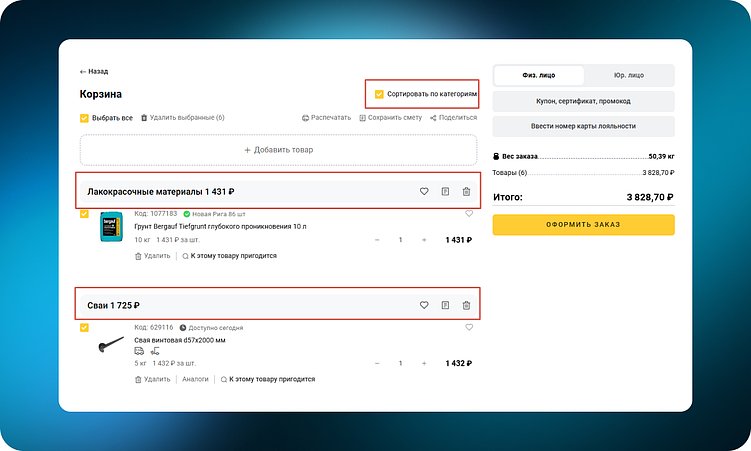Click the Код: 1077183 text
Viewport: 751px width, 451px height.
(156, 214)
